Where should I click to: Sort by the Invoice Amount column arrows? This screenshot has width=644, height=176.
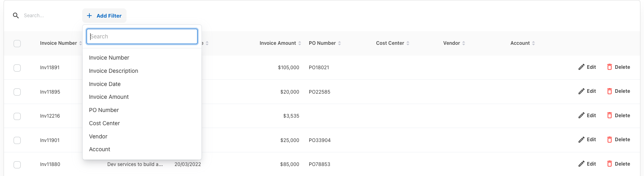(300, 43)
